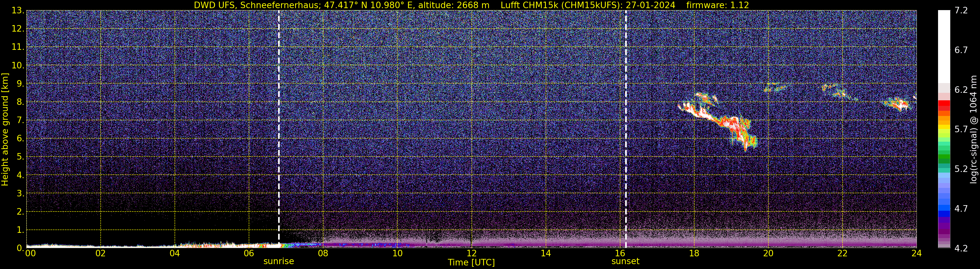The height and width of the screenshot is (269, 980).
Task: Click the x-axis tick label '00'
Action: tap(31, 253)
